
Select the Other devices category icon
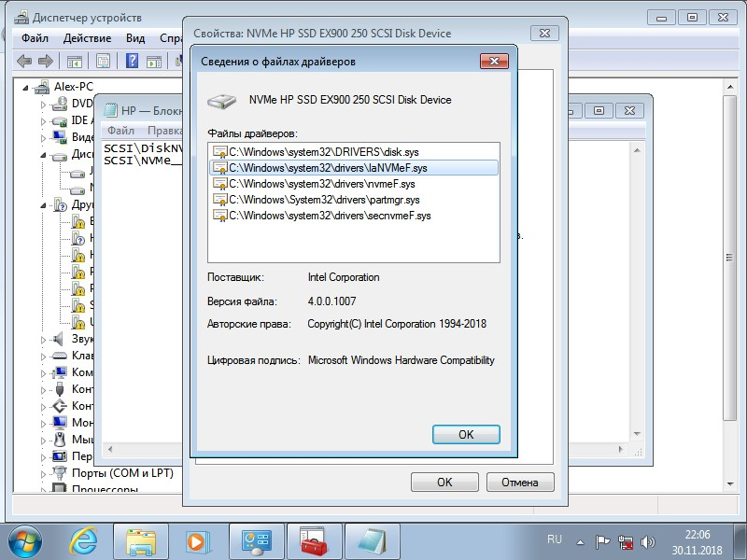61,204
